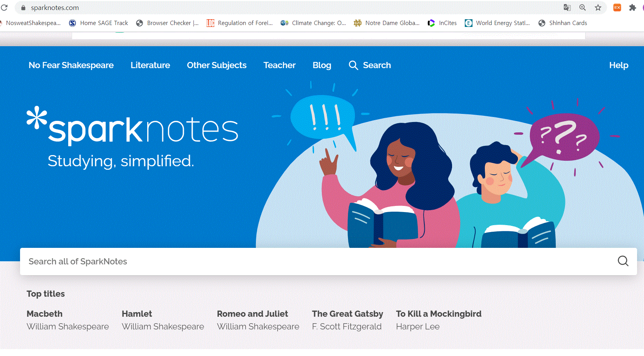Open the Extensions puzzle piece menu
The image size is (644, 356).
632,8
